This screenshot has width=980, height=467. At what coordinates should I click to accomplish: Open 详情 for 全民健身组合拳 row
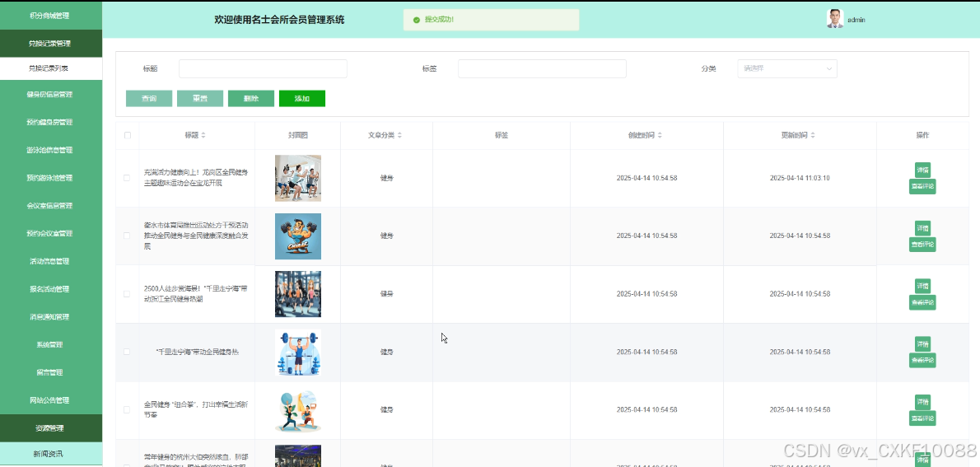click(x=922, y=402)
